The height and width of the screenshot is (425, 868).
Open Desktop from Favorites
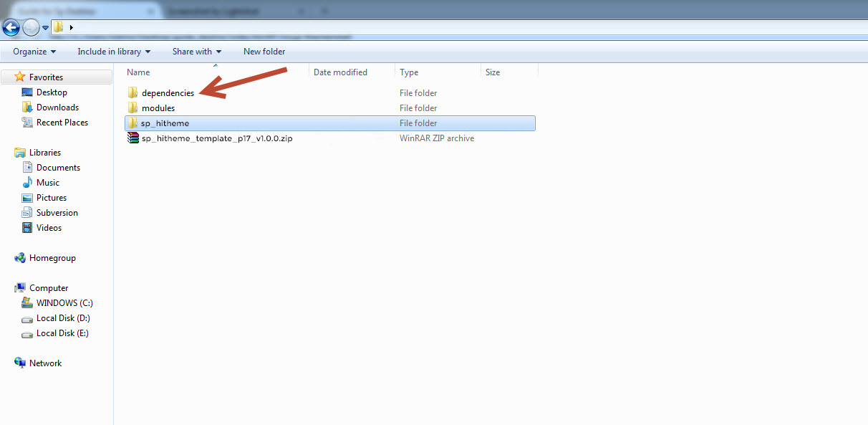pyautogui.click(x=52, y=92)
